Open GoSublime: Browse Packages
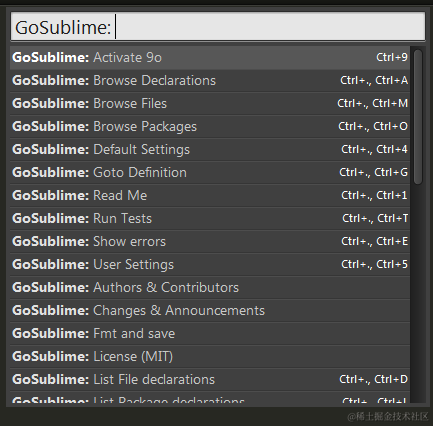The image size is (433, 426). (210, 127)
